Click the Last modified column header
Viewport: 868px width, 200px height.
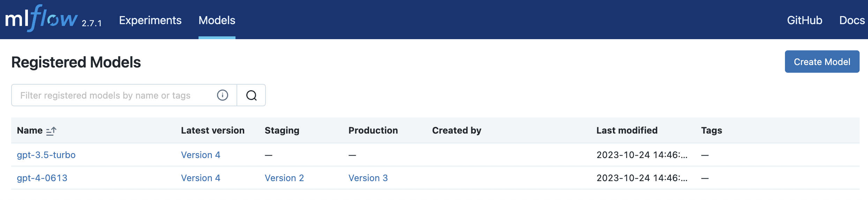pos(627,130)
